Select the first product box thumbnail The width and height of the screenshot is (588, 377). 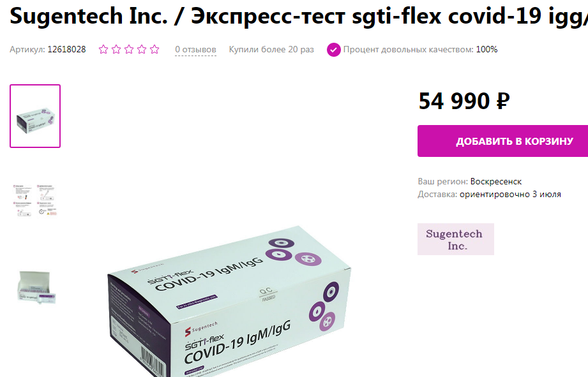tap(35, 116)
